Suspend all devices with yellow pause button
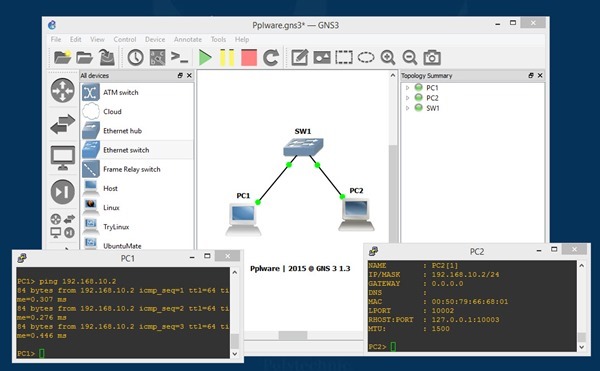Screen dimensions: 600x371 tap(227, 58)
